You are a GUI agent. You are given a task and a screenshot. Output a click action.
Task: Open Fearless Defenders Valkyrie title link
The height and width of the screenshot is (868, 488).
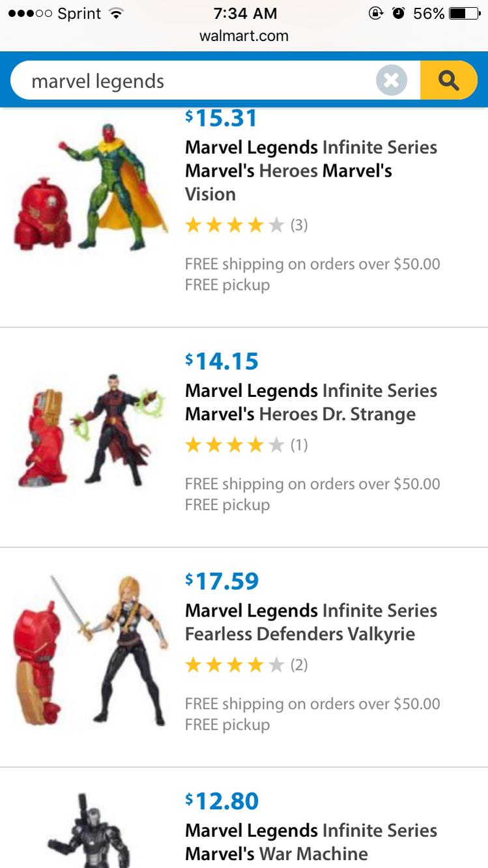[311, 622]
